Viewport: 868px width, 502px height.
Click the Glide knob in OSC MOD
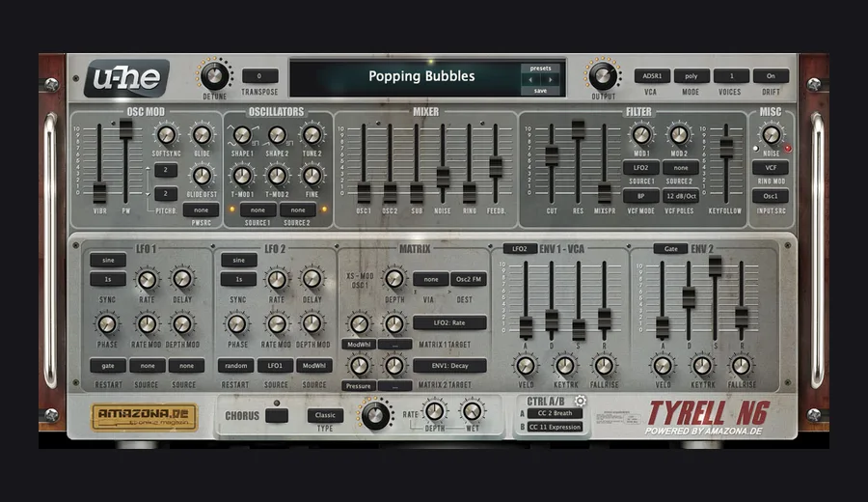202,134
